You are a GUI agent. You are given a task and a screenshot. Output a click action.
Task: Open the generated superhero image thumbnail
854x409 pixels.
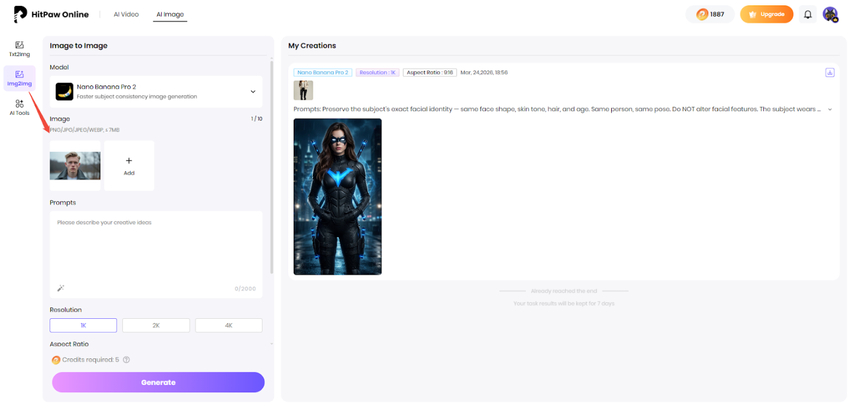pyautogui.click(x=337, y=196)
